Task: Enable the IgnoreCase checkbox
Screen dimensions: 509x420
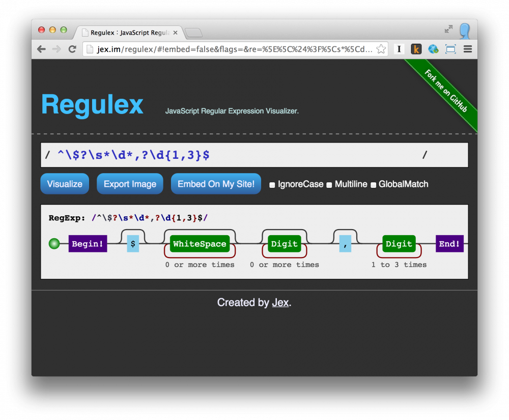Action: click(272, 185)
